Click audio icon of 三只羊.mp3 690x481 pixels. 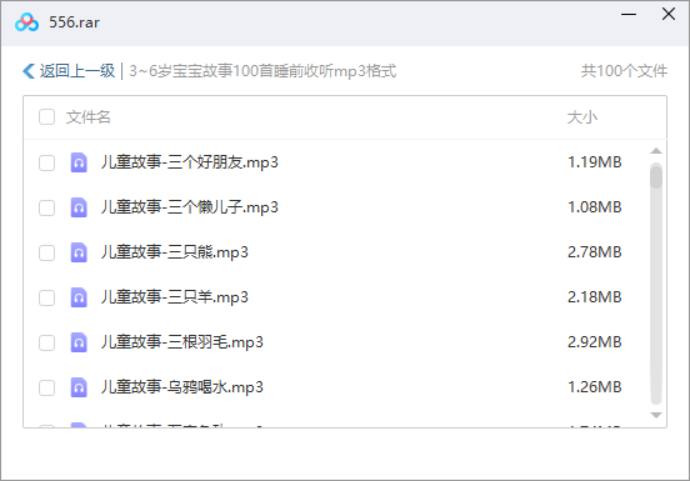tap(79, 297)
